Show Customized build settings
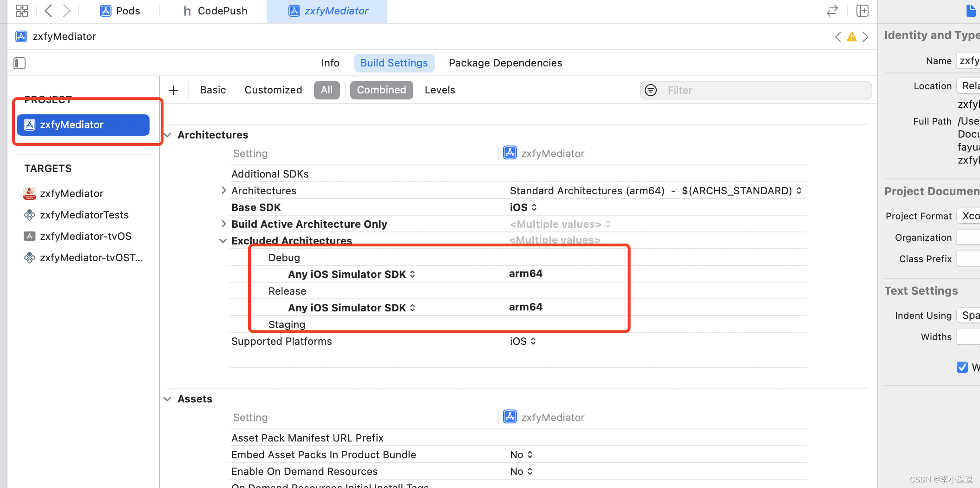 click(273, 90)
